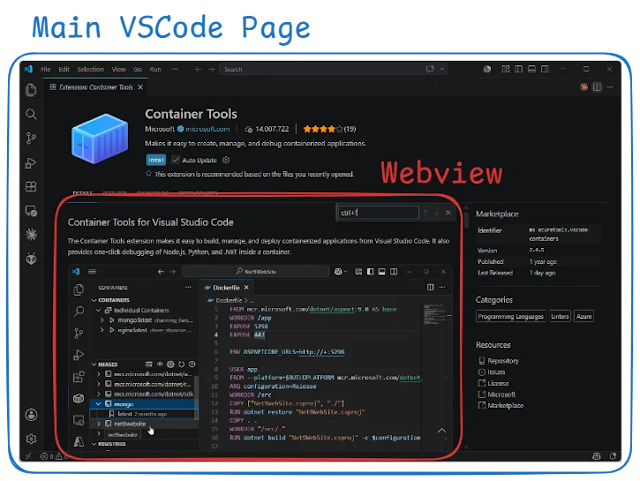Go forward with the title bar arrow
640x481 pixels.
pos(211,69)
